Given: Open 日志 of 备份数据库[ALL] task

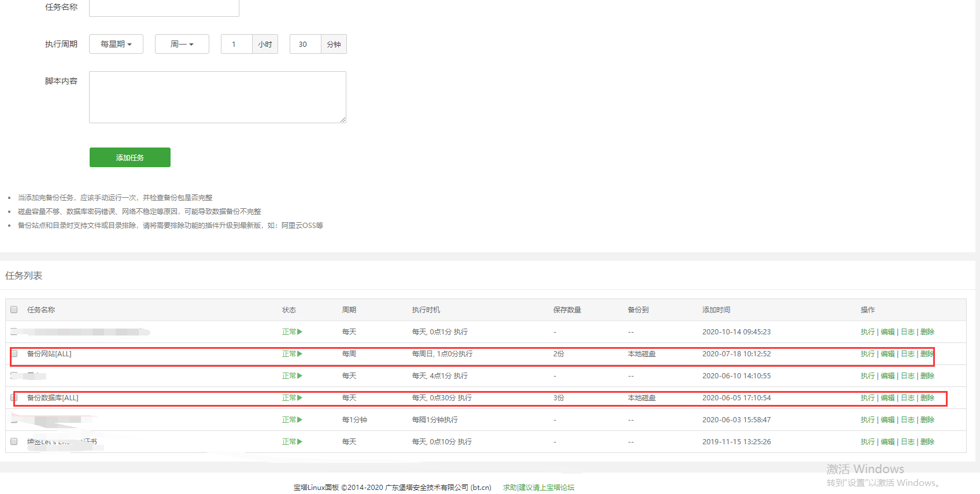Looking at the screenshot, I should tap(908, 398).
